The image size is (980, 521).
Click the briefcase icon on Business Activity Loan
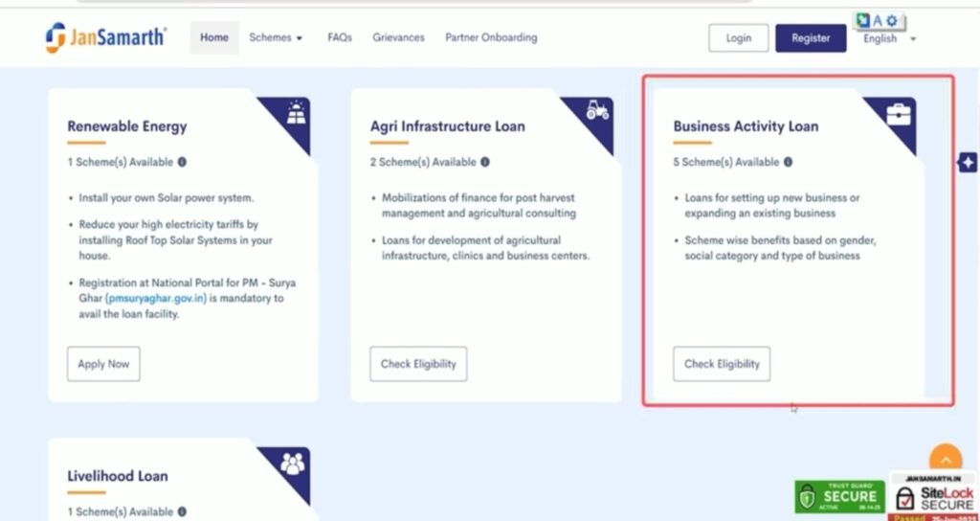tap(900, 114)
